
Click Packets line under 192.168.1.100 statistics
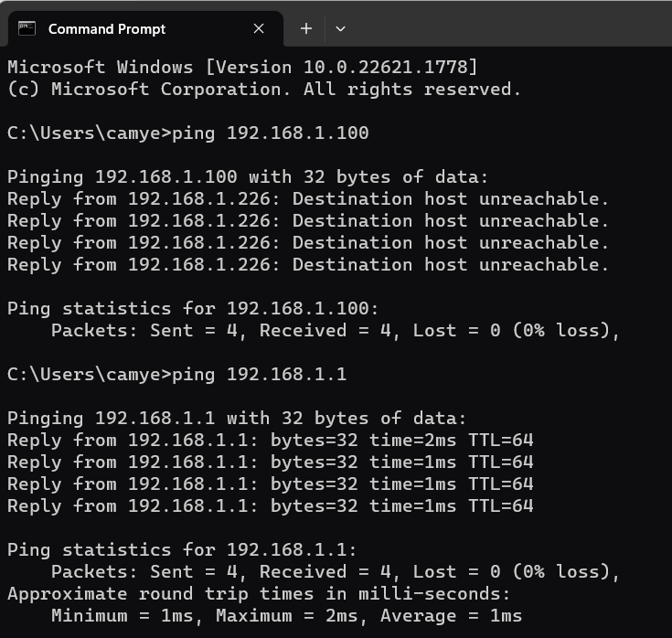[336, 331]
